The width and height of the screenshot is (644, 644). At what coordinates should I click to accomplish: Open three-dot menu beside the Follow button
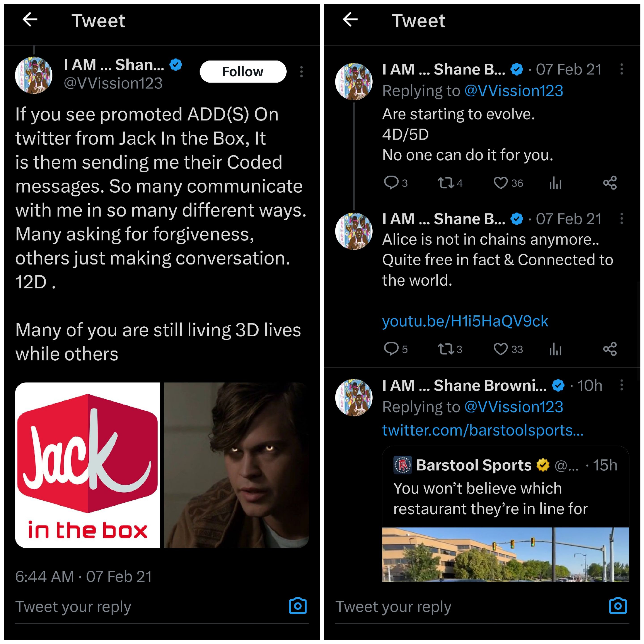(x=301, y=72)
